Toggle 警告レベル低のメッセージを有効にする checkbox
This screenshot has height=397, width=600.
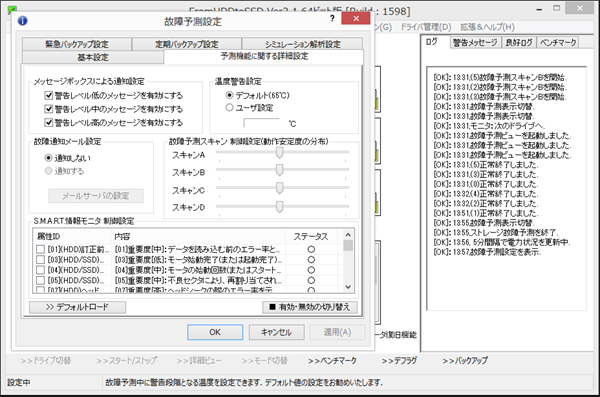point(49,95)
